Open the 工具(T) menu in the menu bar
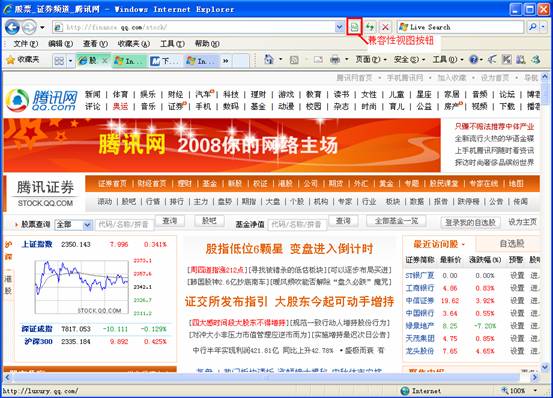The width and height of the screenshot is (553, 398). coord(172,44)
